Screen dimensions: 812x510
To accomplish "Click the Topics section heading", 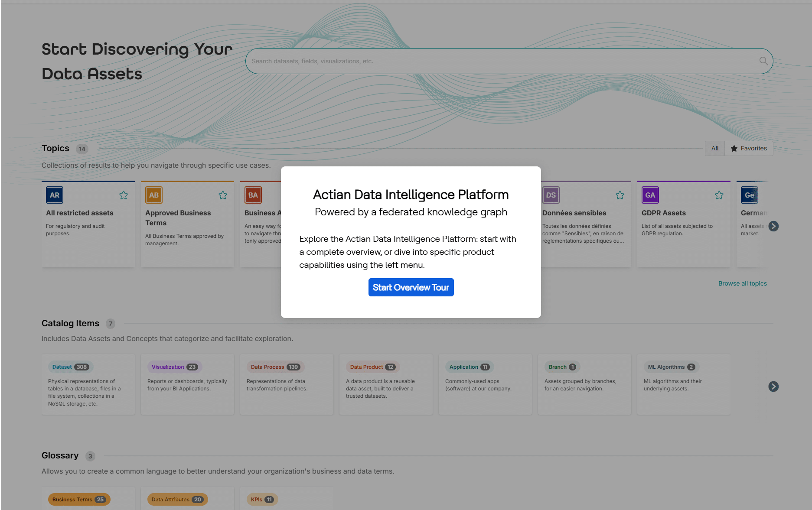I will pyautogui.click(x=55, y=148).
